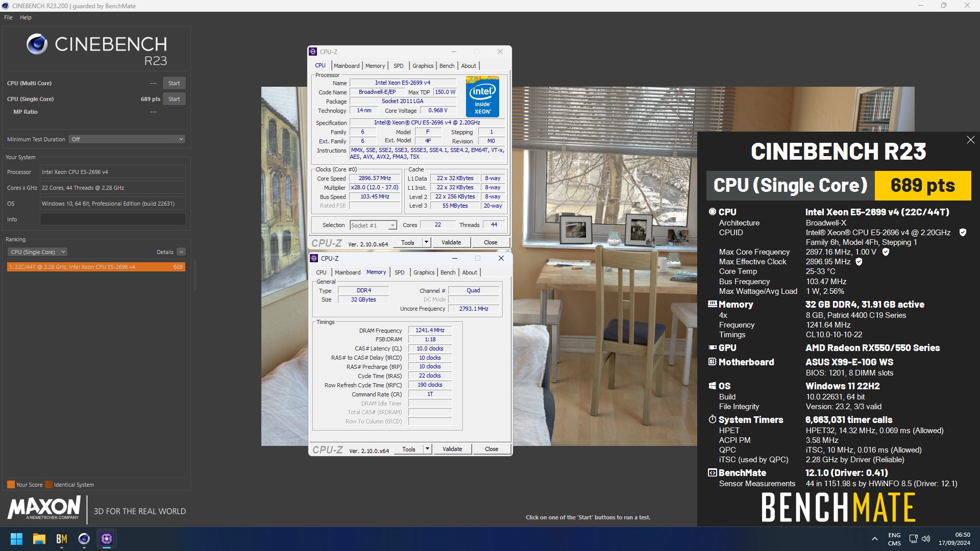Start the CPU Multi Core test
Image resolution: width=980 pixels, height=551 pixels.
pos(174,83)
